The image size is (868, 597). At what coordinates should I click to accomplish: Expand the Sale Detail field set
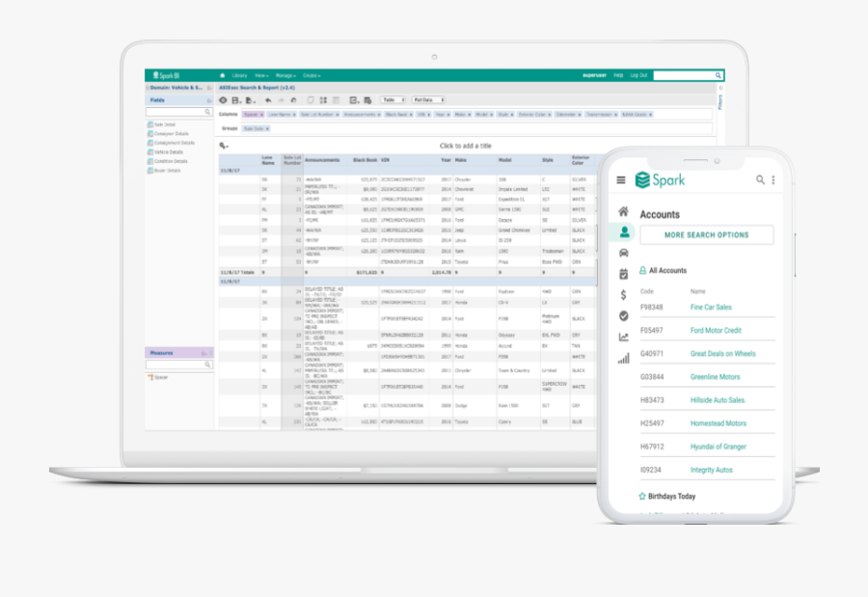point(161,124)
